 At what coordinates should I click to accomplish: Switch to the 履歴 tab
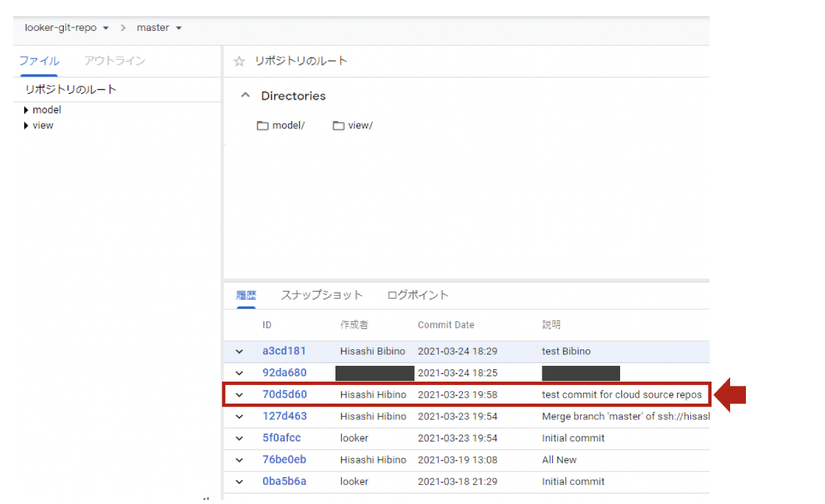246,296
